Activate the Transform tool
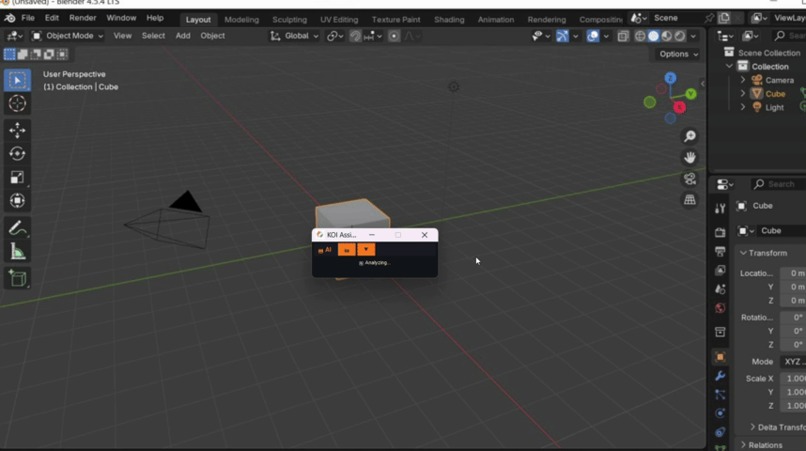 click(17, 200)
